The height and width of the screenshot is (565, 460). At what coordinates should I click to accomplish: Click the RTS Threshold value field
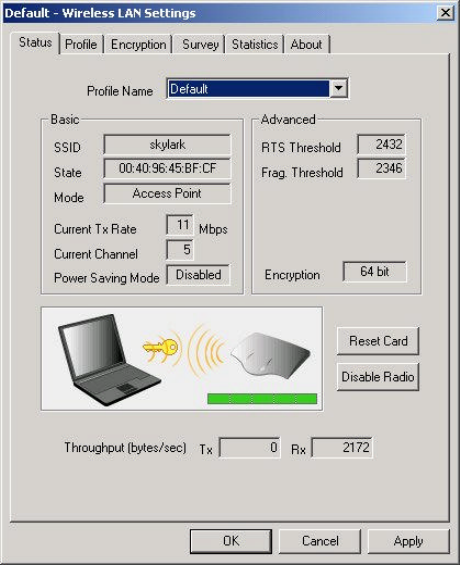click(x=381, y=144)
